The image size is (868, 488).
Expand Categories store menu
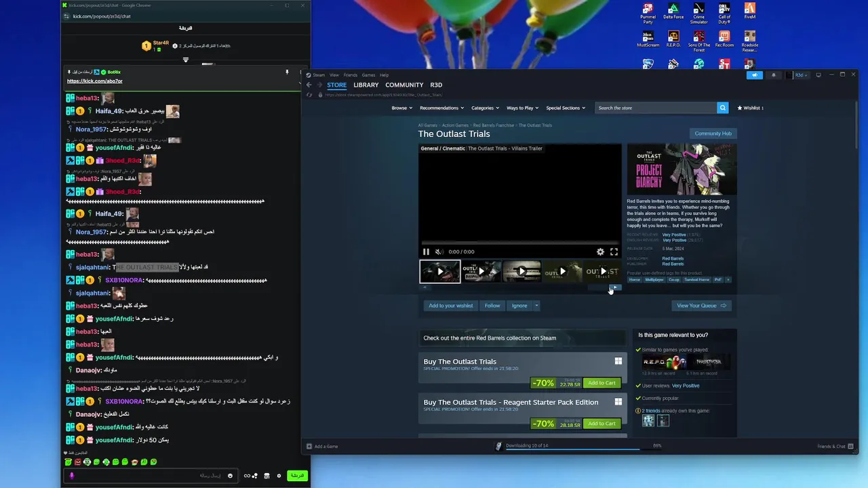pos(485,108)
